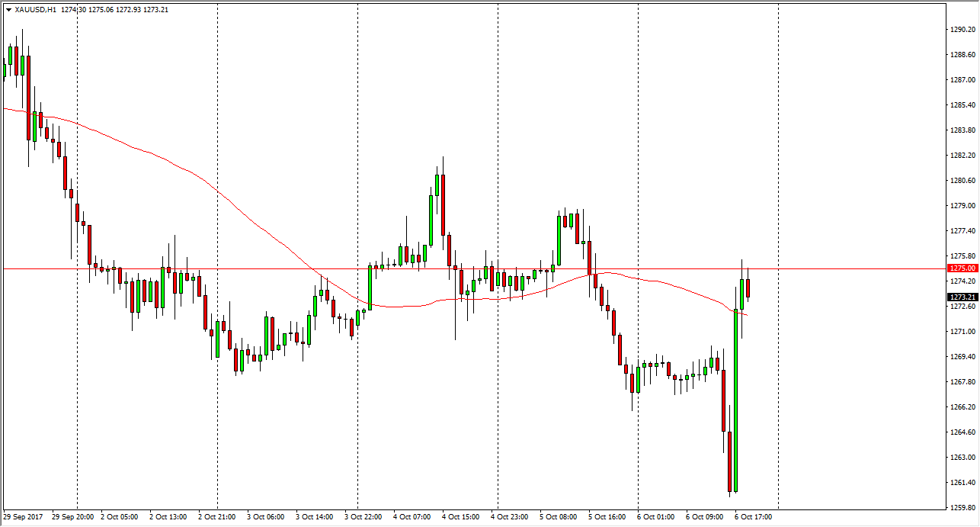
Task: Click the 1259.80 mark on price axis
Action: [x=962, y=508]
